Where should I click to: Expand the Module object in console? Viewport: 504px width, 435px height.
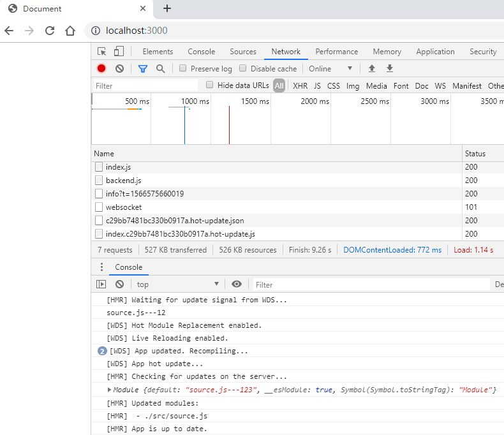point(109,390)
